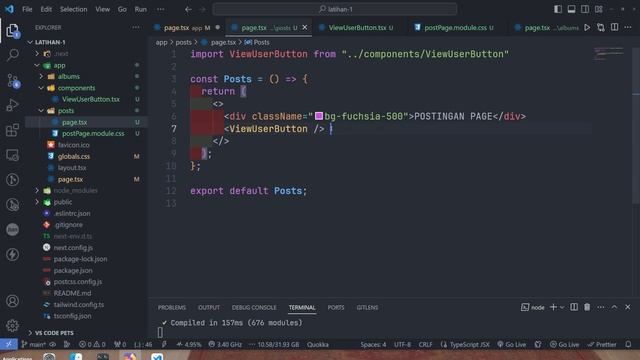Switch to the OUTPUT panel tab
The width and height of the screenshot is (640, 360).
(209, 307)
